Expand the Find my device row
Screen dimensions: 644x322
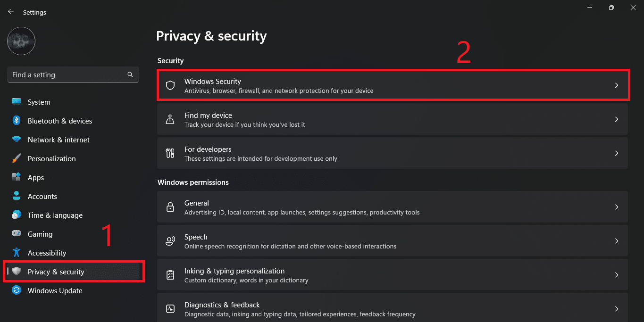coord(616,119)
